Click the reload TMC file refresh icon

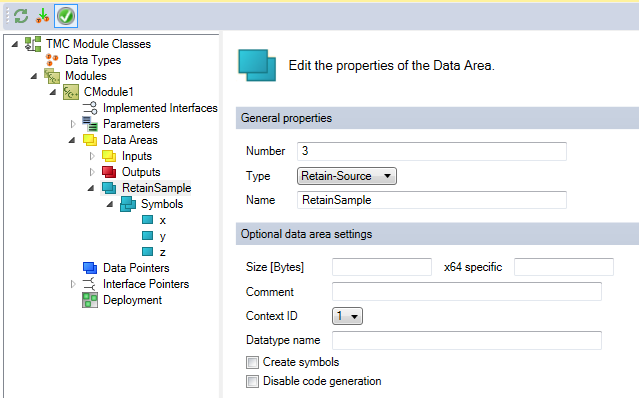coord(21,16)
